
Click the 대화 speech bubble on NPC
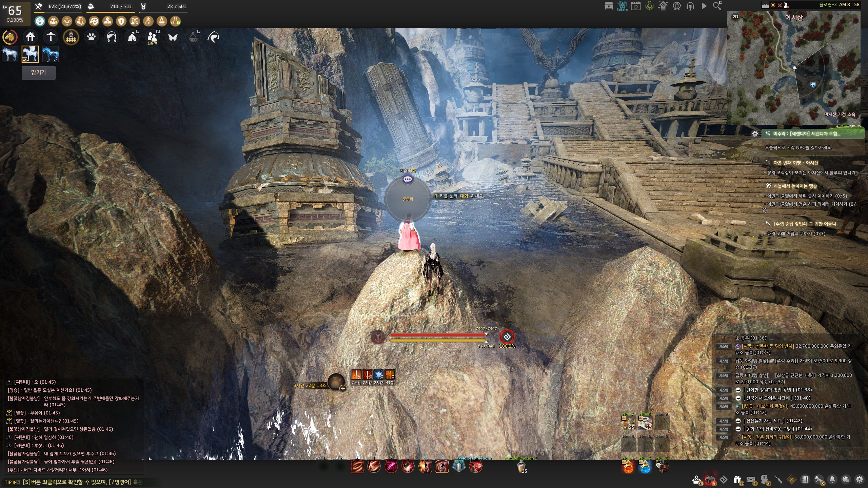(x=408, y=179)
